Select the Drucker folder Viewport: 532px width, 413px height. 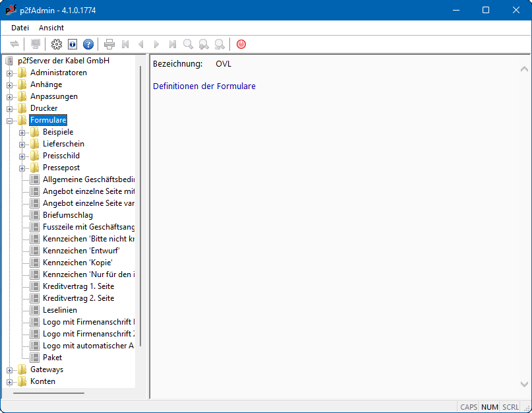(44, 108)
